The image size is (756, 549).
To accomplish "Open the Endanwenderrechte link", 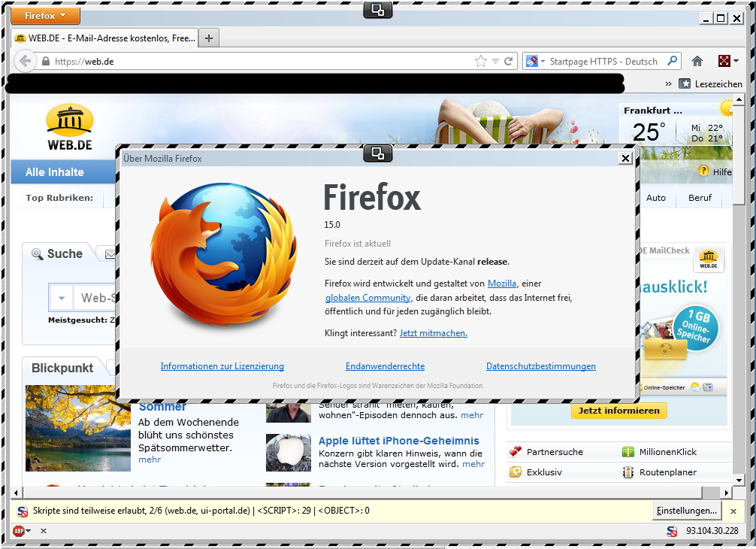I will pos(386,366).
